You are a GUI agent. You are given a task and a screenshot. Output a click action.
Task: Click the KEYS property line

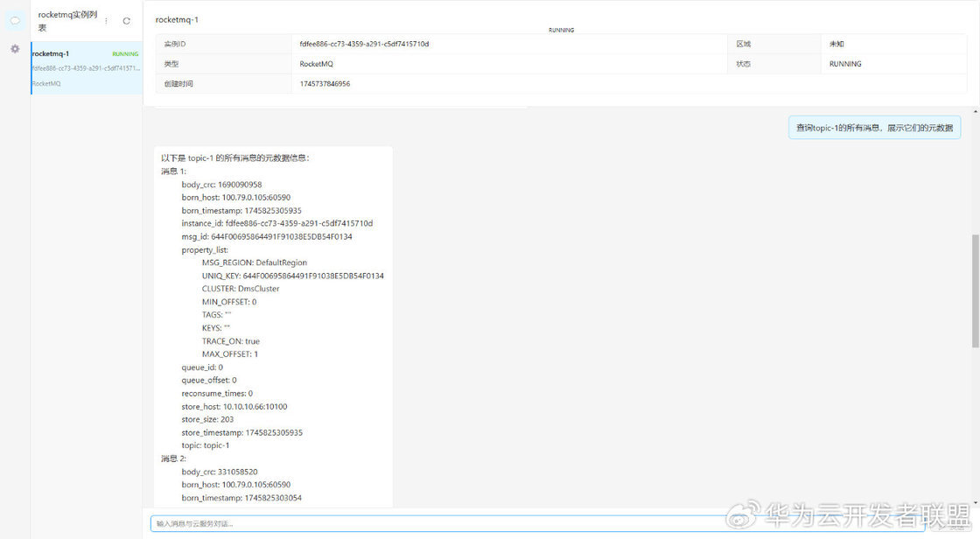(215, 328)
